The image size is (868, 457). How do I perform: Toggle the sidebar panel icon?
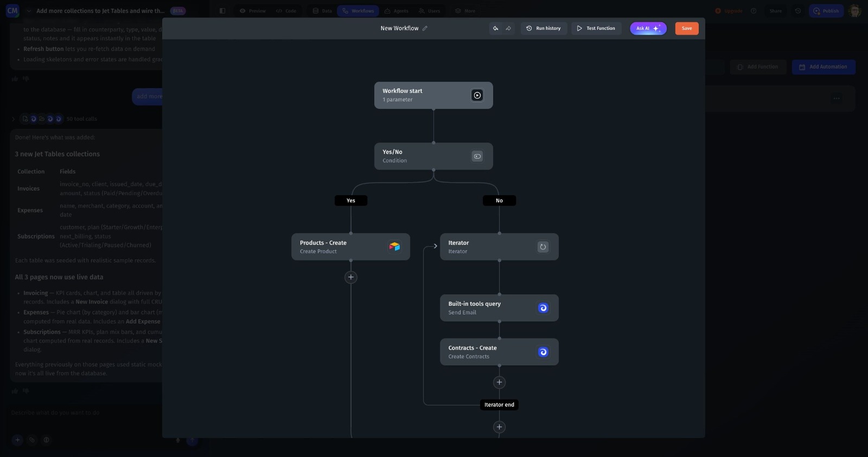[222, 11]
